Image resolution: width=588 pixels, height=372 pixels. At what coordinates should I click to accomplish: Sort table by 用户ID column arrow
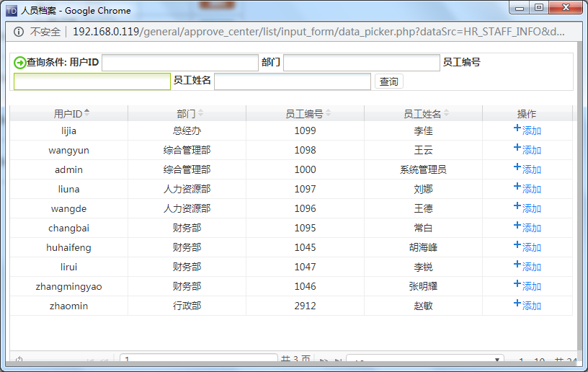[x=87, y=113]
